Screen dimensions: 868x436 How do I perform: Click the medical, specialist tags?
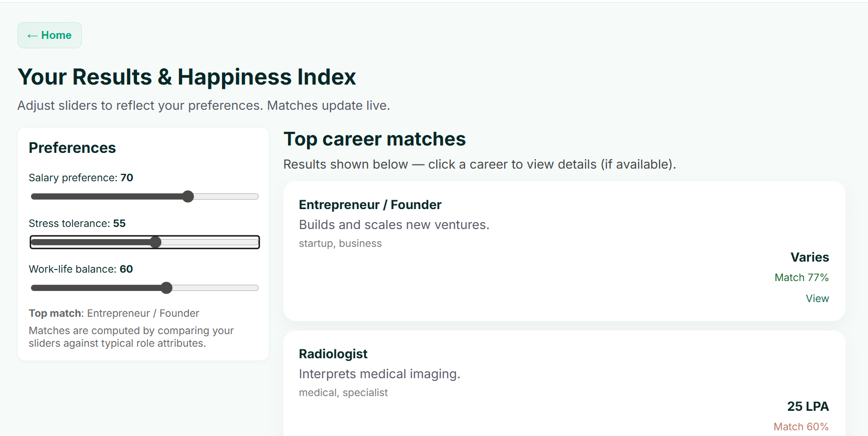pos(343,392)
